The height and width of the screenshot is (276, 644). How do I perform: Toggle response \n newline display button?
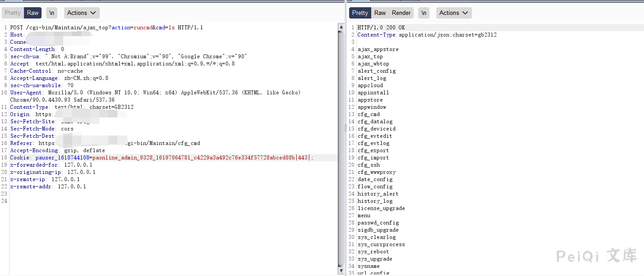click(x=424, y=13)
